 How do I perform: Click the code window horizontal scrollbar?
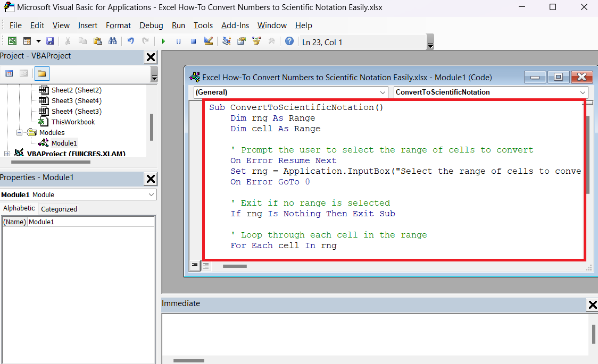click(235, 266)
